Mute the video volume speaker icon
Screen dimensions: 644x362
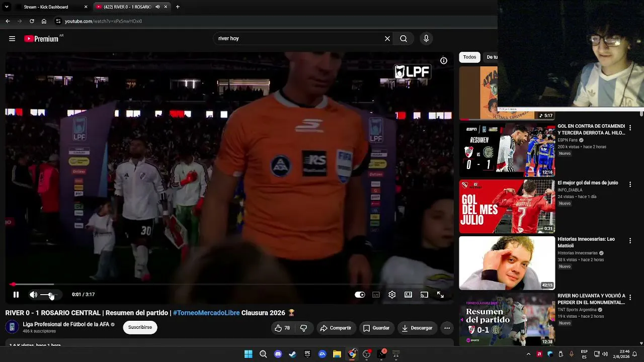33,295
